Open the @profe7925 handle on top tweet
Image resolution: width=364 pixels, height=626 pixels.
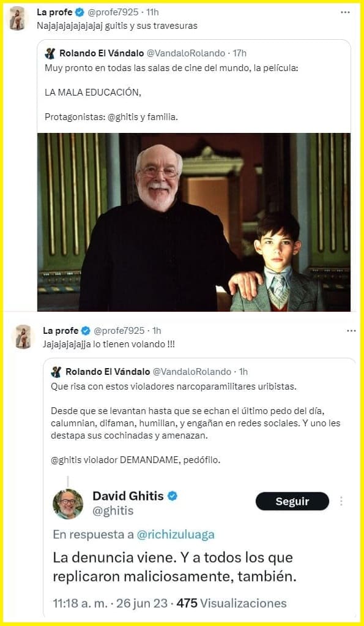113,12
